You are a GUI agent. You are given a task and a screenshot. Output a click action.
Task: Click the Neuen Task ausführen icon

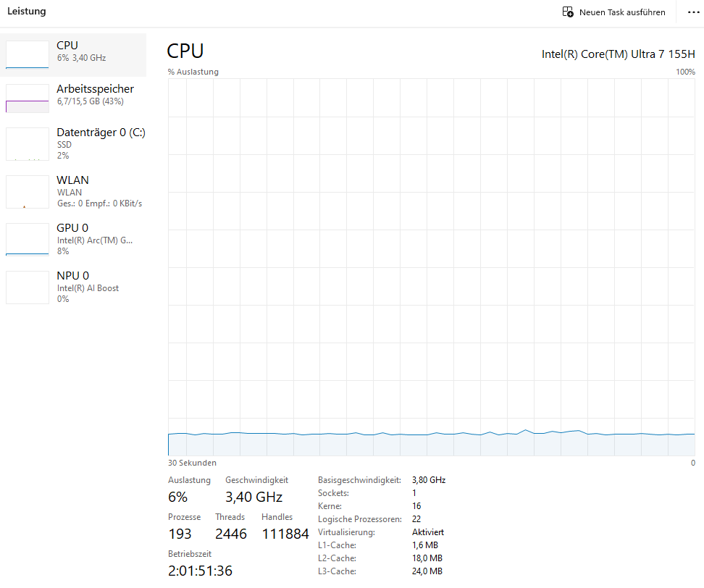point(568,12)
